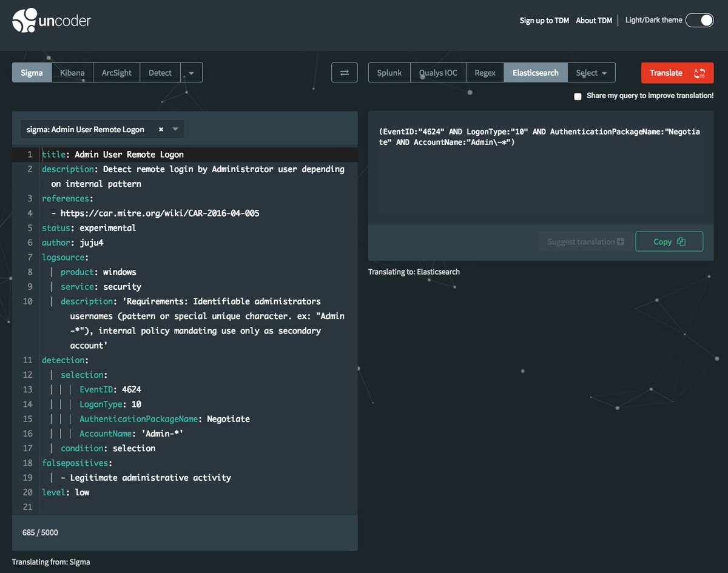
Task: Click the Copy button
Action: pyautogui.click(x=669, y=241)
